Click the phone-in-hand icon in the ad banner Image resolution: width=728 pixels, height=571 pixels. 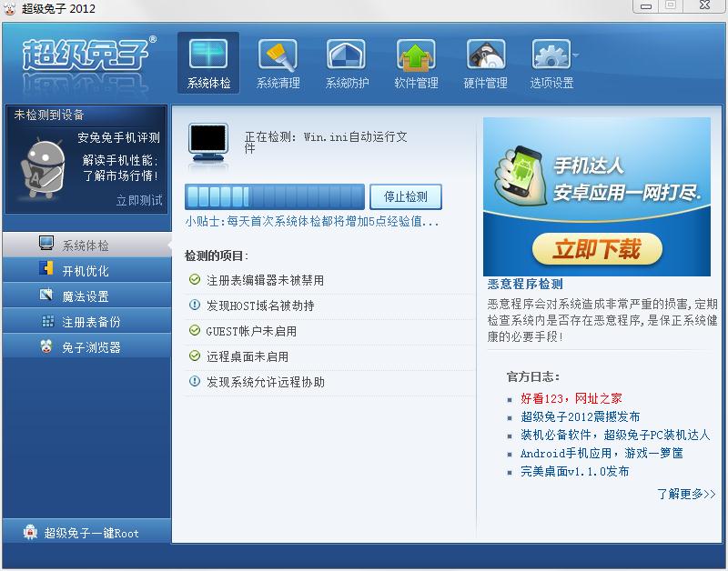point(521,175)
